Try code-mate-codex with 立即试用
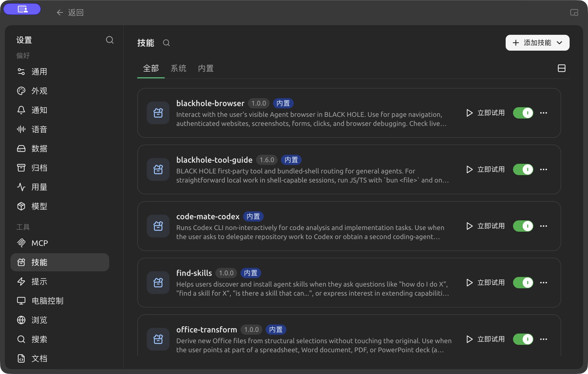 [486, 226]
